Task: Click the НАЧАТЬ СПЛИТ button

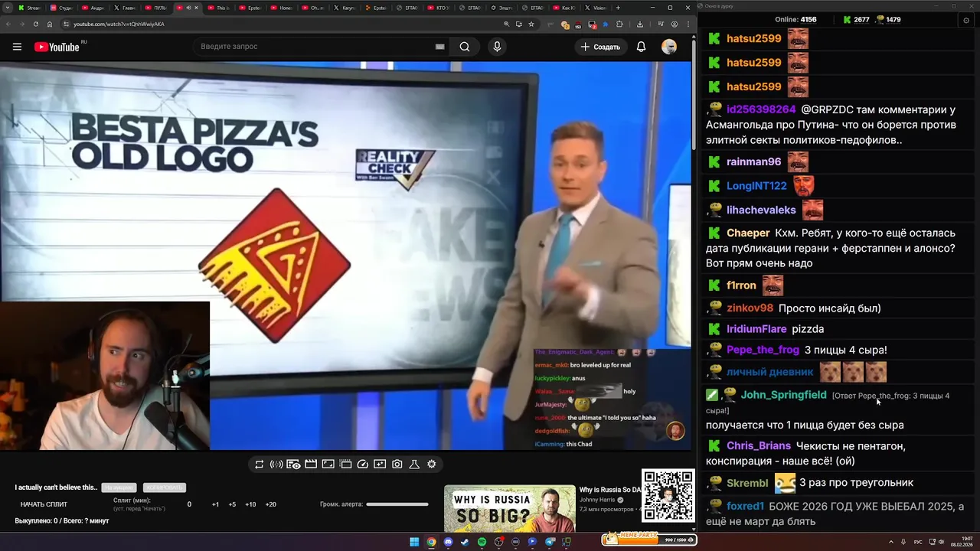Action: (x=44, y=504)
